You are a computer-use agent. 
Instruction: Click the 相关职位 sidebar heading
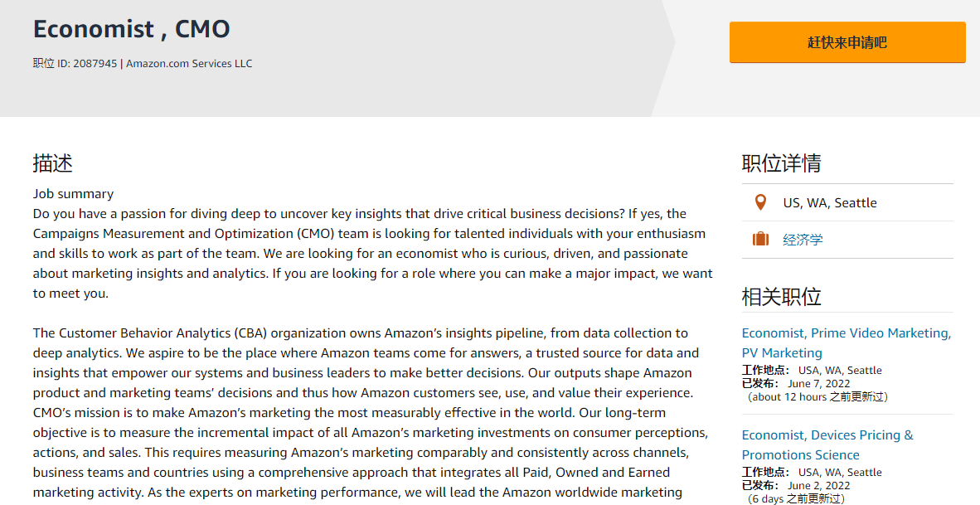781,297
